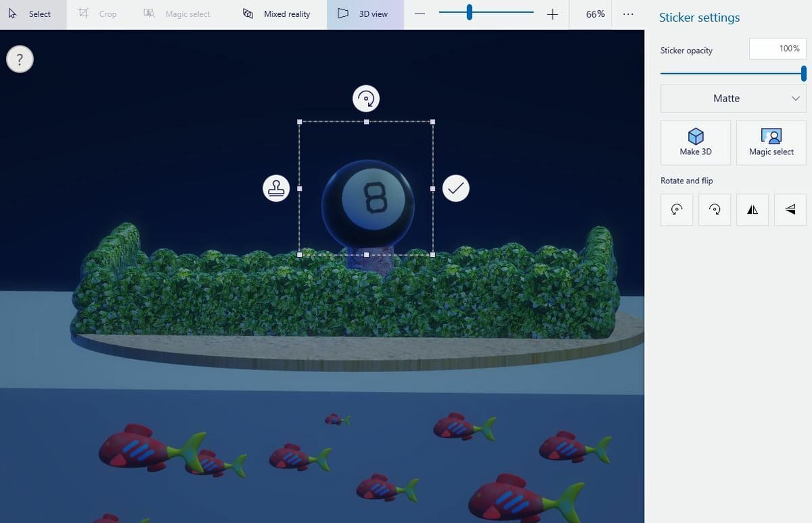Click the Sticker opacity 100% field
The image size is (812, 523).
777,49
